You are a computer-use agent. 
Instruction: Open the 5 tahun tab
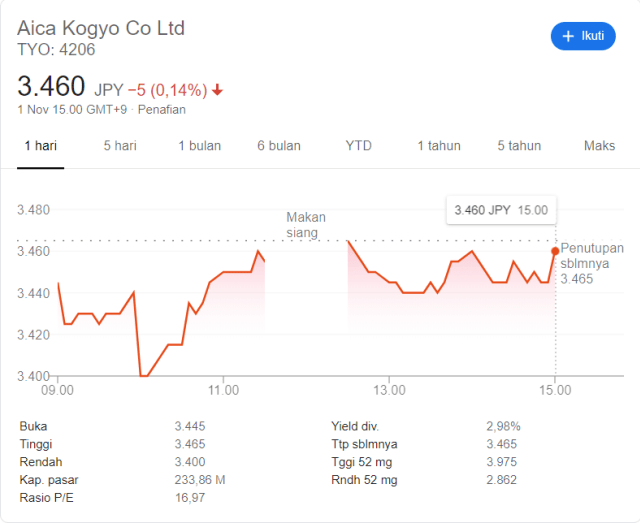[519, 146]
